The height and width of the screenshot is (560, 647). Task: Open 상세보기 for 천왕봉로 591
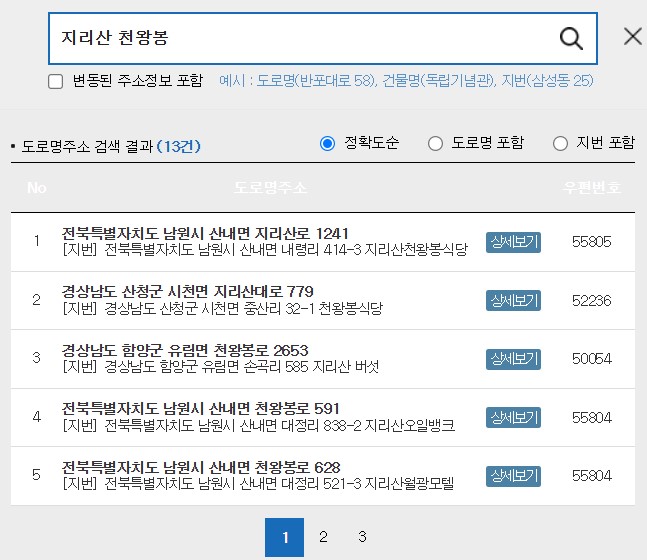tap(513, 418)
